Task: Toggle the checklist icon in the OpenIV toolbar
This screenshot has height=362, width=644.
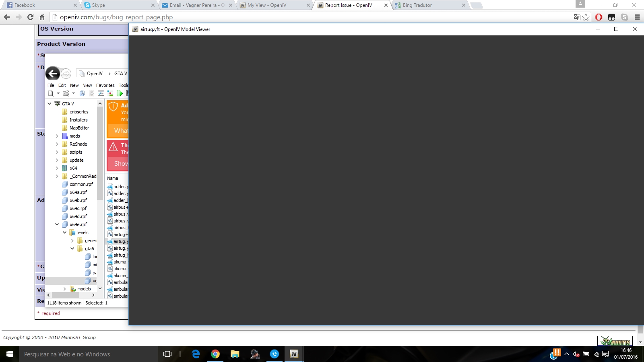Action: [x=101, y=93]
